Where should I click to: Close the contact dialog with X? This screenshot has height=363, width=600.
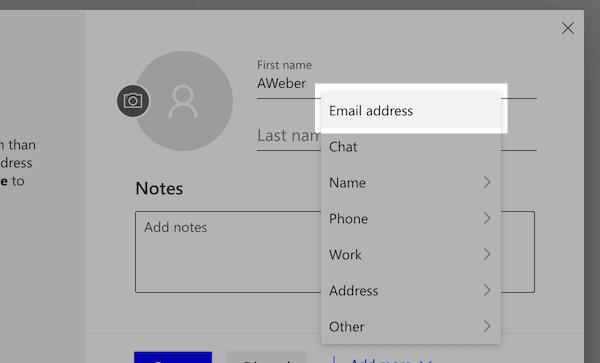click(x=568, y=28)
